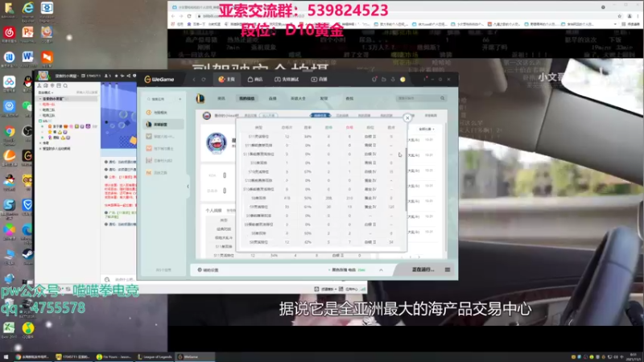Screen dimensions: 644x362
Task: Open the WeGame 商店 store tab
Action: [255, 79]
